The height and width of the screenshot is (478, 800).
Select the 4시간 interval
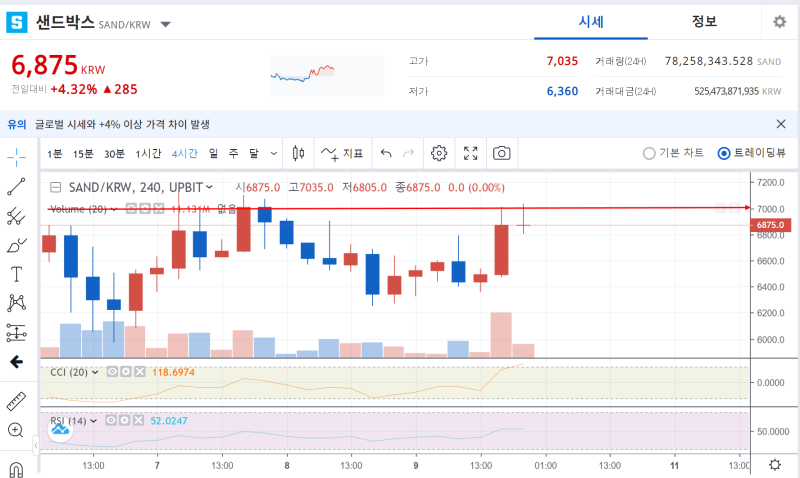(185, 154)
